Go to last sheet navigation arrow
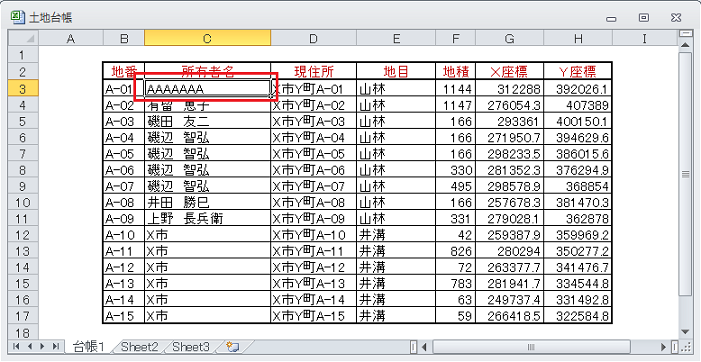This screenshot has height=362, width=701. coord(56,346)
